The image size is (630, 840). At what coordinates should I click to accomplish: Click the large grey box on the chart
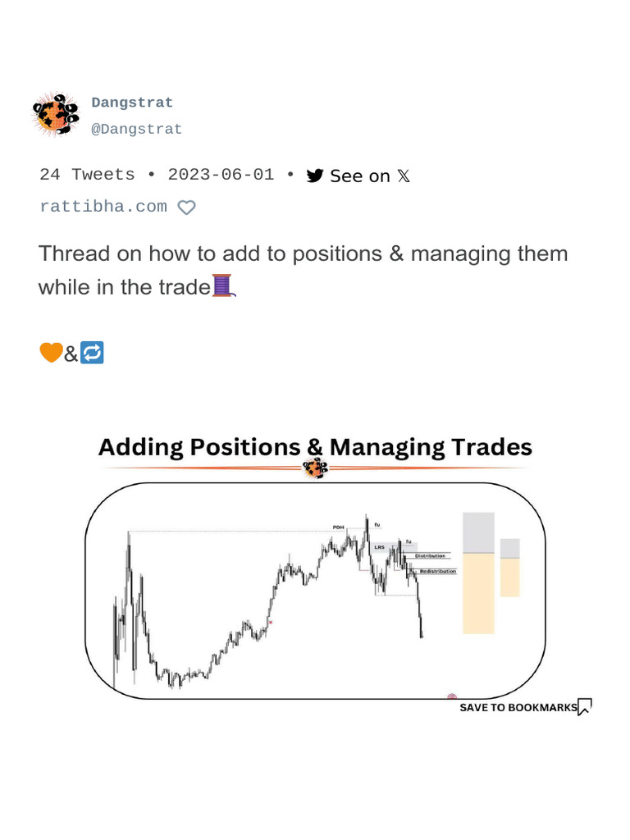478,532
